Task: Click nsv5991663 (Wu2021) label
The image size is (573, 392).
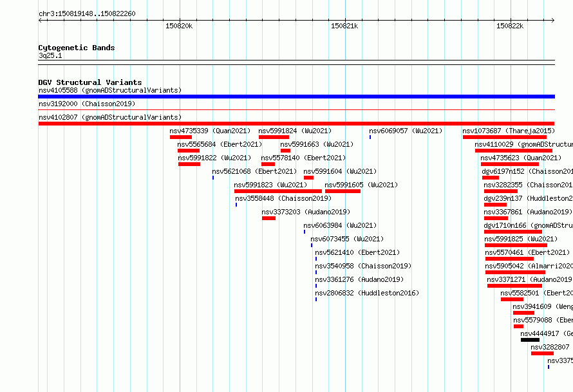Action: pos(317,144)
